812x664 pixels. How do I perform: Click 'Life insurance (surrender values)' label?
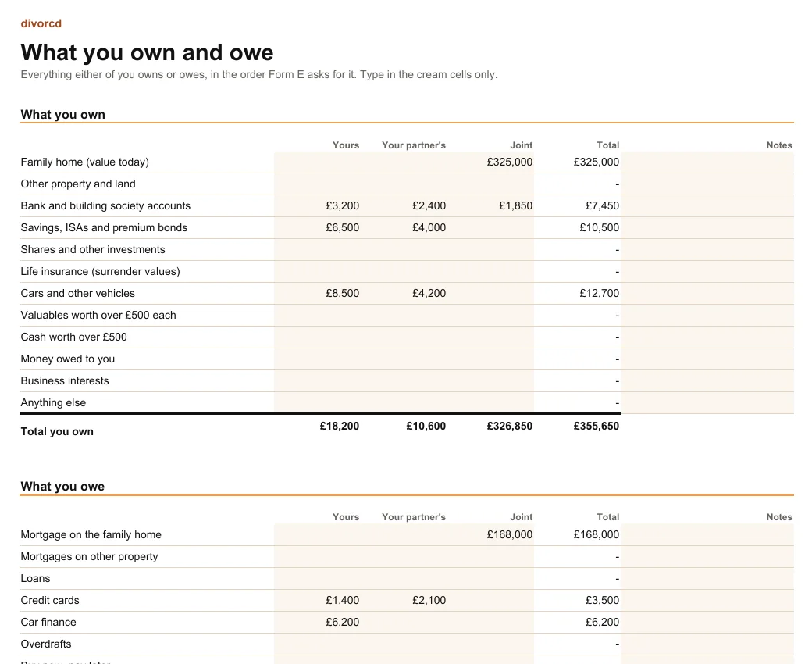(x=101, y=271)
